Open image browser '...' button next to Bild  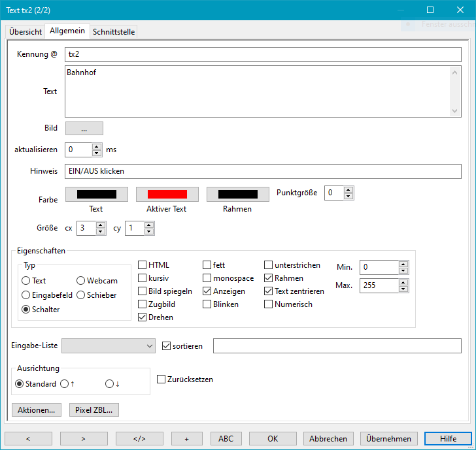pos(84,129)
